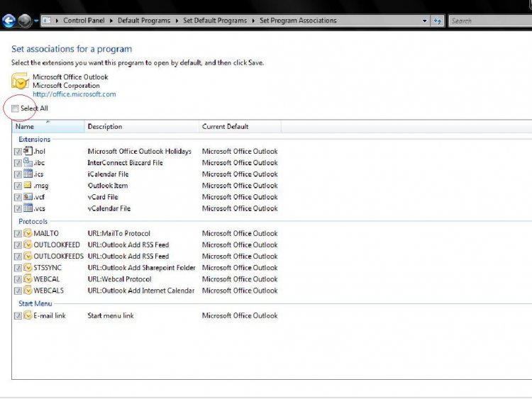This screenshot has height=399, width=532.
Task: Select Set Program Associations breadcrumb
Action: (298, 21)
